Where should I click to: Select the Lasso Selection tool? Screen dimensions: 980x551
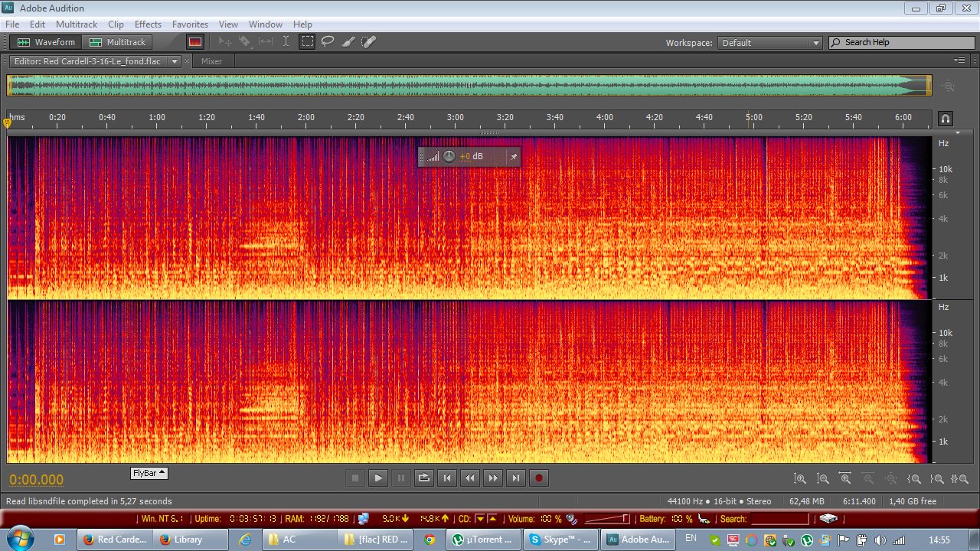(x=328, y=42)
